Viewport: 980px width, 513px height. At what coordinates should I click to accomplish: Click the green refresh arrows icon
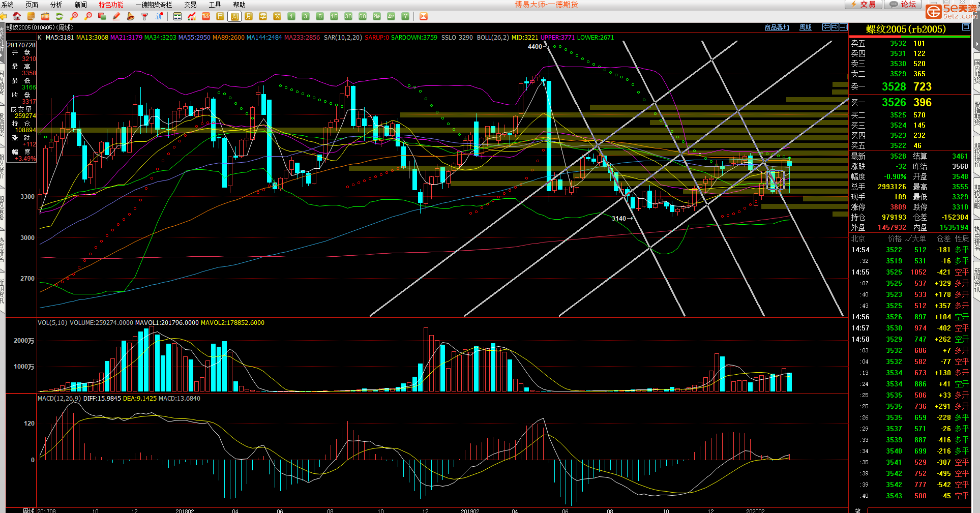pos(60,16)
